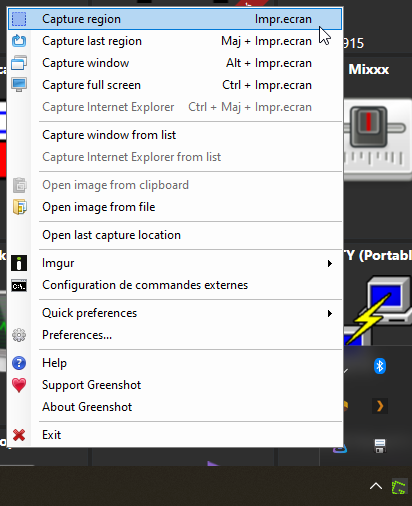Screen dimensions: 412x506
Task: Click the Capture window icon
Action: [x=19, y=63]
